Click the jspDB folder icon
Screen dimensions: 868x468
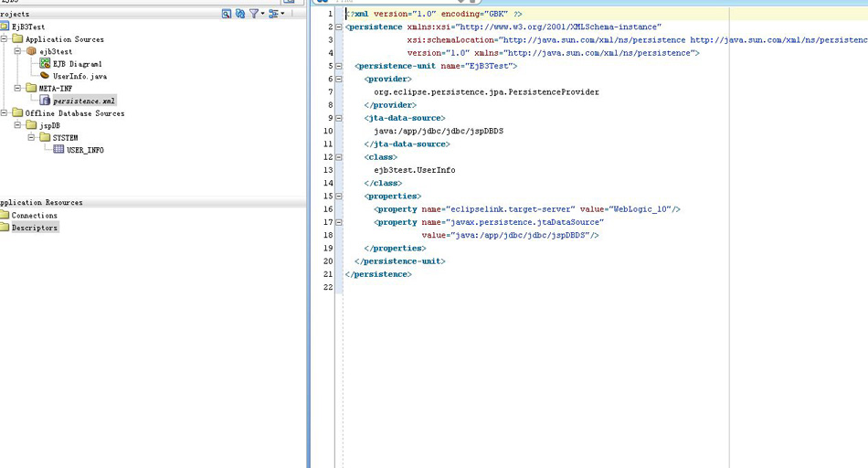tap(32, 125)
